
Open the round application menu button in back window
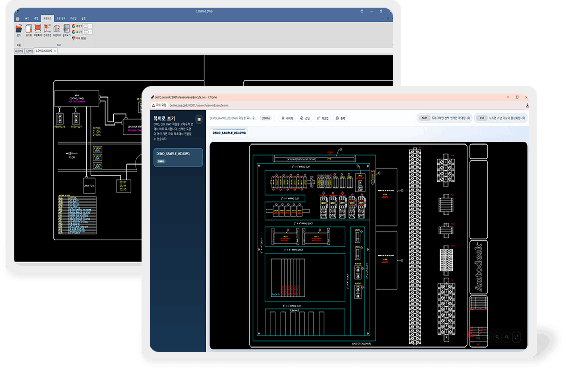(x=18, y=18)
